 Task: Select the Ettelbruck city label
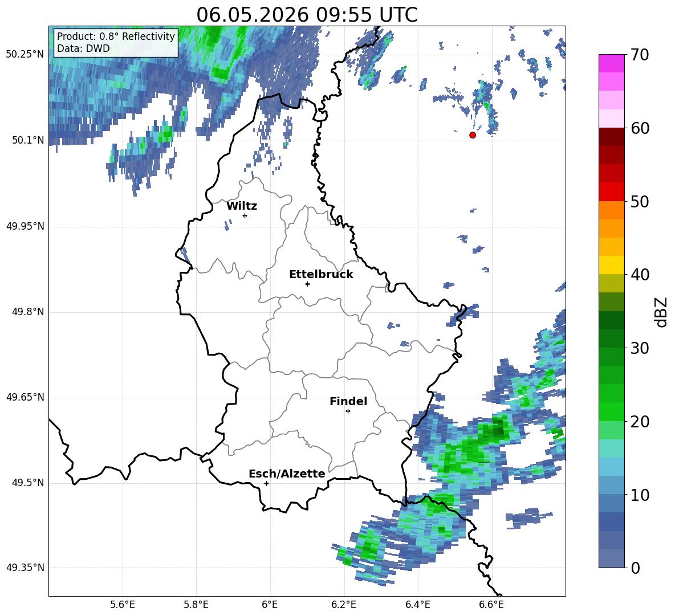point(321,275)
